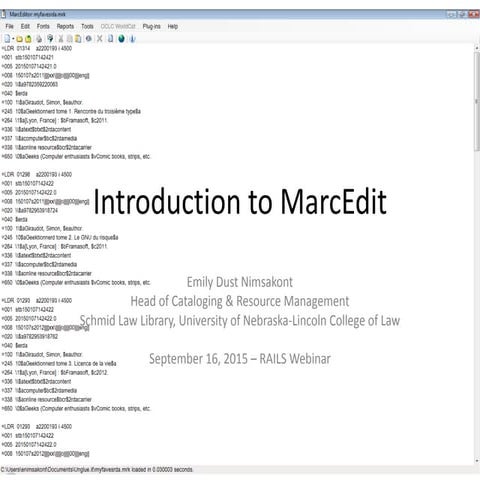Image resolution: width=480 pixels, height=480 pixels.
Task: Click the =264 line with $c2012
Action: (55, 372)
